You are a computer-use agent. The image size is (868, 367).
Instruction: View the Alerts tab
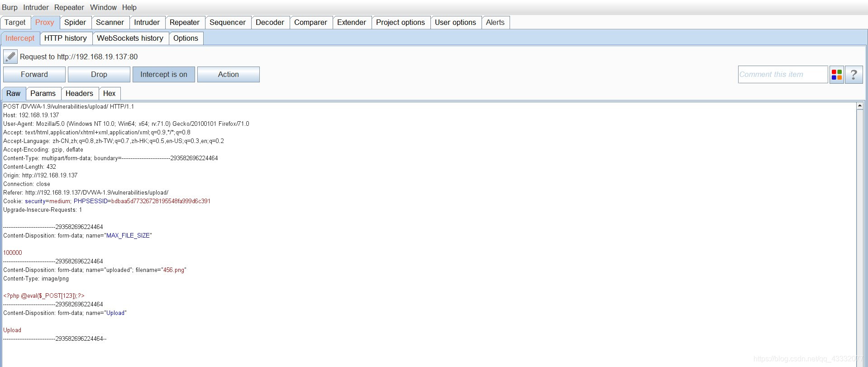[x=495, y=23]
